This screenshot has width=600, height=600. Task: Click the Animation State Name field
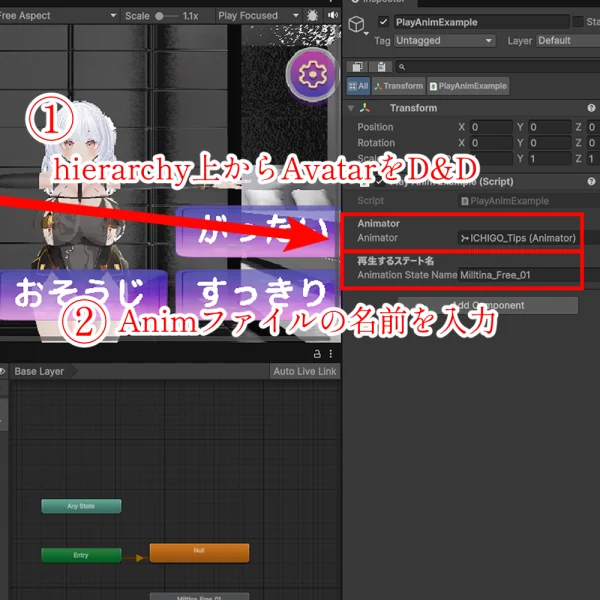[529, 275]
